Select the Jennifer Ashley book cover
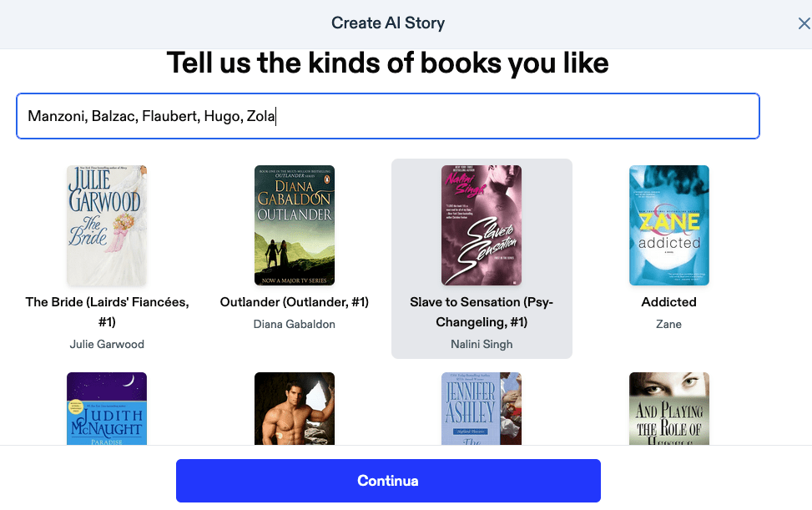This screenshot has width=812, height=510. (x=482, y=408)
